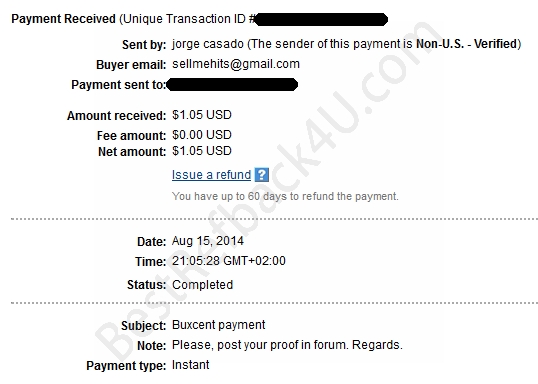Open the blue question mark help icon
The width and height of the screenshot is (538, 384).
point(261,175)
